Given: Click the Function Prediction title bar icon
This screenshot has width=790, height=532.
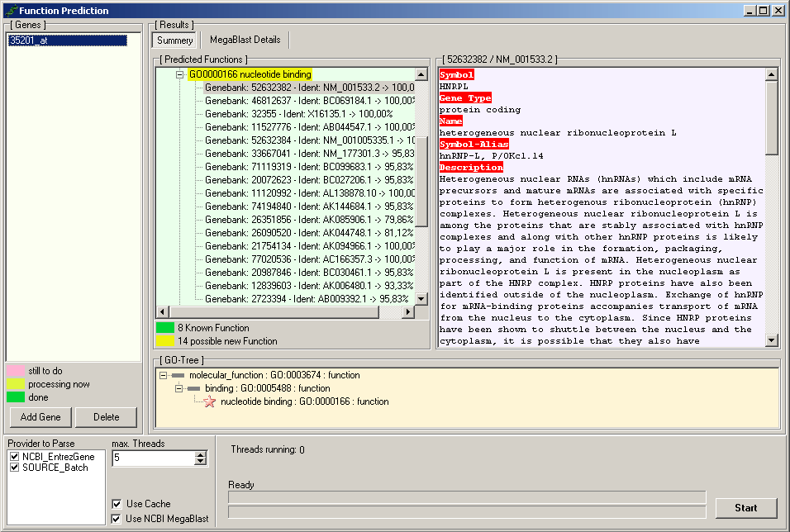Looking at the screenshot, I should (x=10, y=11).
